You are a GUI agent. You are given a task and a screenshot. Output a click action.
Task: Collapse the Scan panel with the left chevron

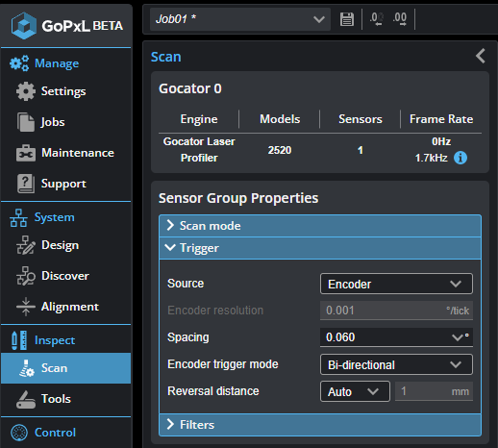tap(481, 57)
